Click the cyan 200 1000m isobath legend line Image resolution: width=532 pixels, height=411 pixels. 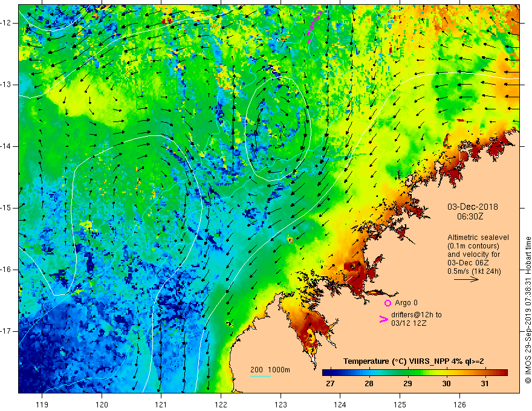[261, 376]
